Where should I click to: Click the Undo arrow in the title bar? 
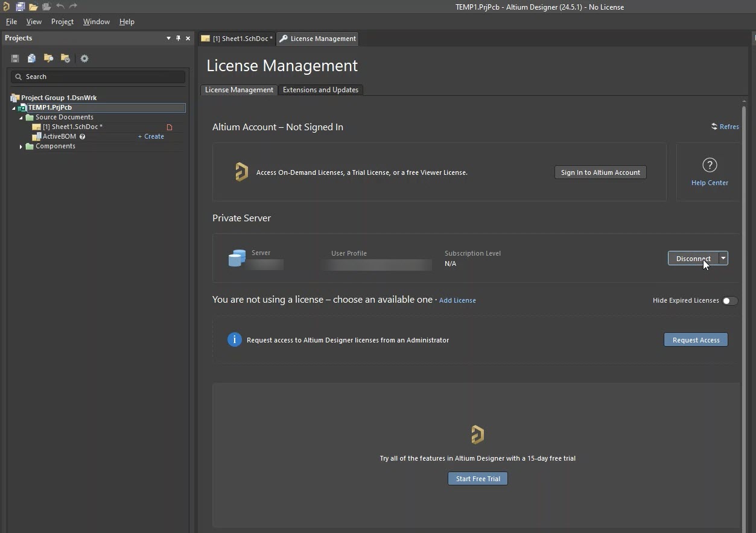point(60,7)
